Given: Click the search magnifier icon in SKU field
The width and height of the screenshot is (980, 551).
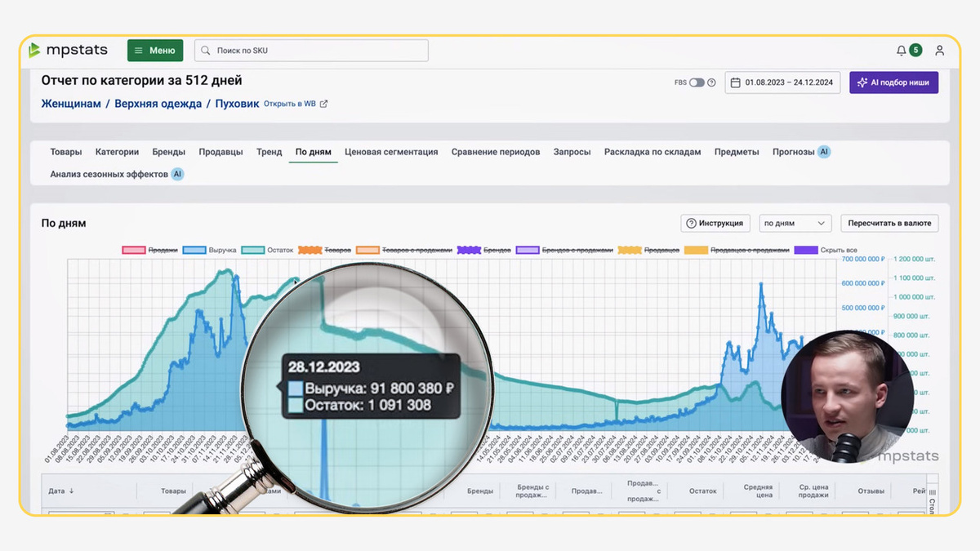Looking at the screenshot, I should coord(206,51).
